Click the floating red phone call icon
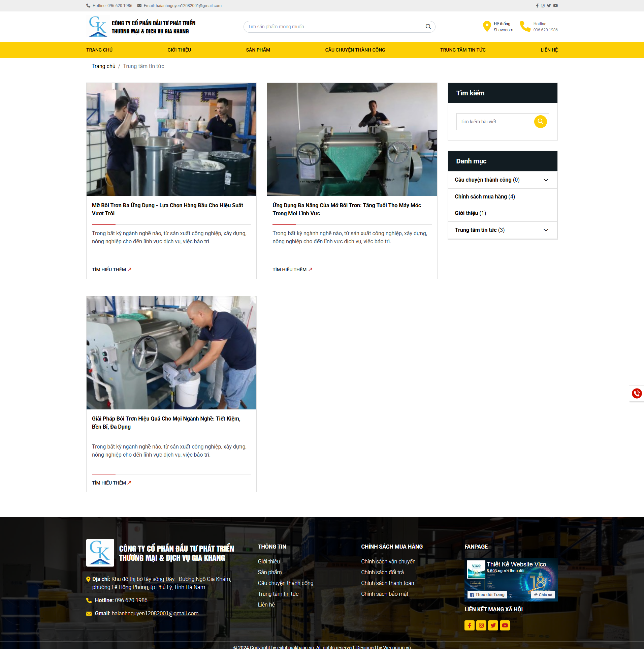The width and height of the screenshot is (644, 649). tap(637, 393)
